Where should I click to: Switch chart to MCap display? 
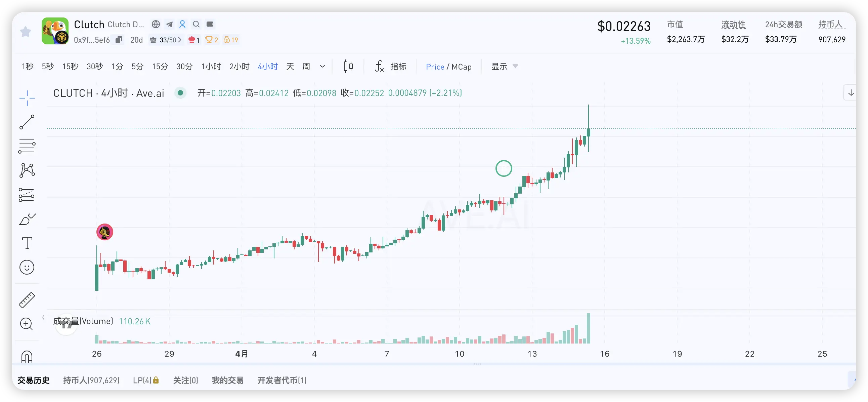pos(461,67)
